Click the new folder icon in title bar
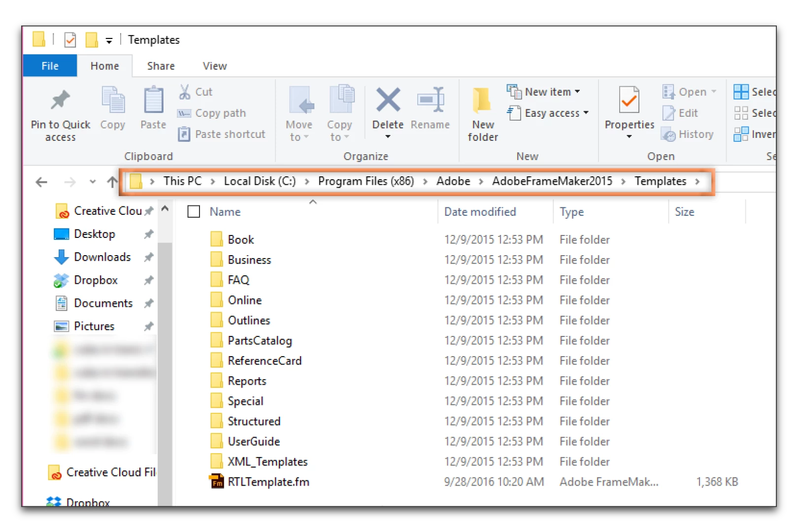This screenshot has height=532, width=798. pyautogui.click(x=92, y=39)
